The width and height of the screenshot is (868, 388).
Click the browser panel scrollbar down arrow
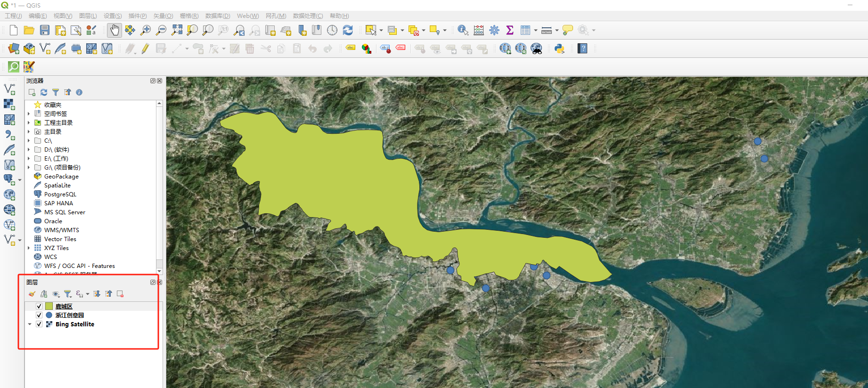[159, 271]
